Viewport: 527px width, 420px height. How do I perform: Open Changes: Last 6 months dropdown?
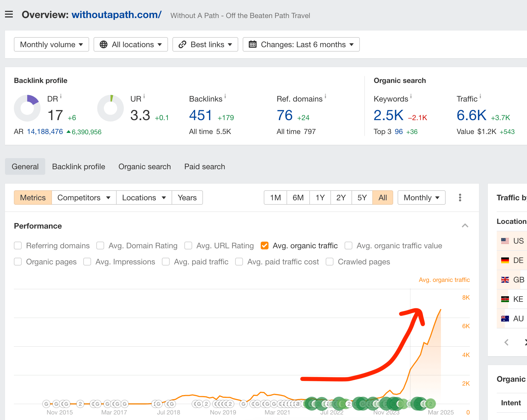tap(301, 44)
